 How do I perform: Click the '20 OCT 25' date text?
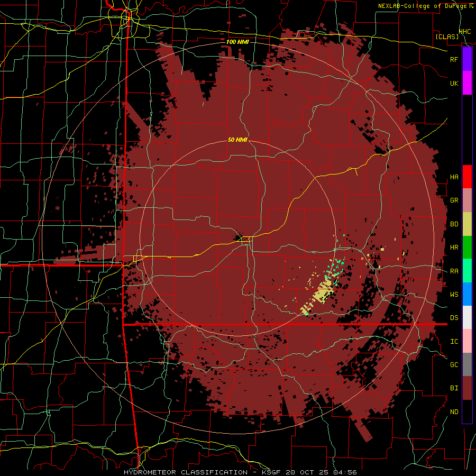(307, 472)
